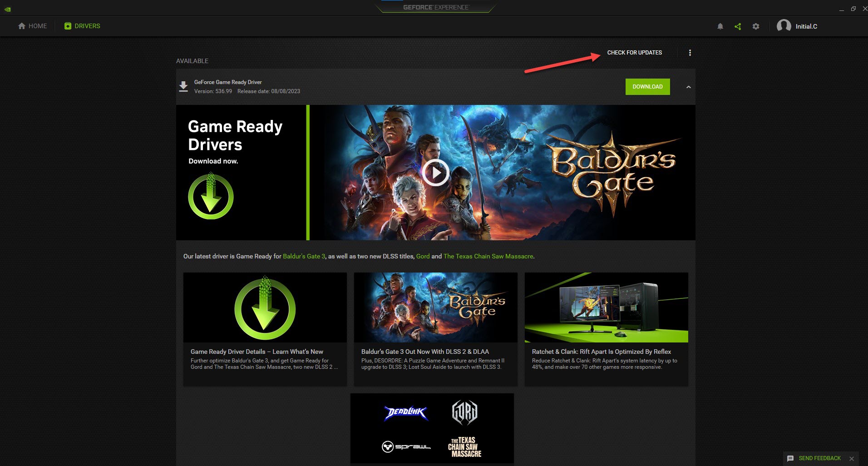
Task: Click the user avatar icon
Action: click(x=784, y=26)
